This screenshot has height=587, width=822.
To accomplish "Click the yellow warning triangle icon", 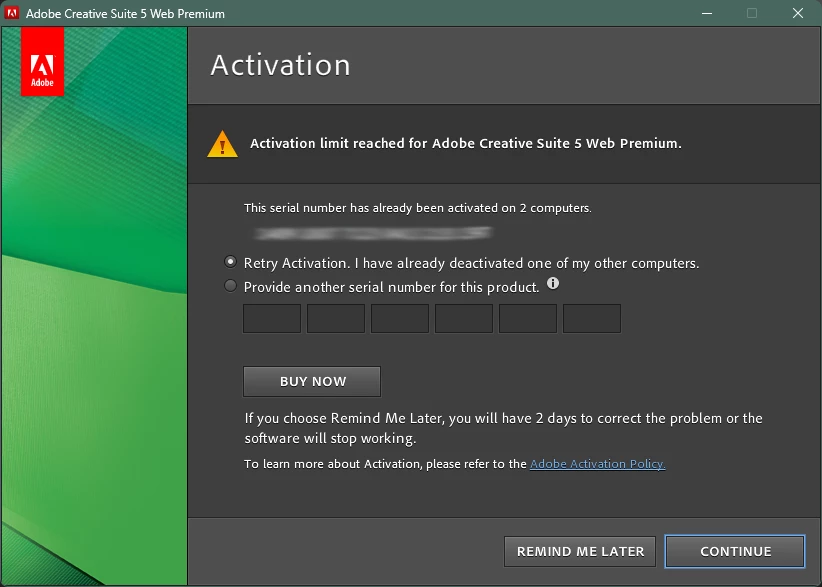I will tap(222, 144).
